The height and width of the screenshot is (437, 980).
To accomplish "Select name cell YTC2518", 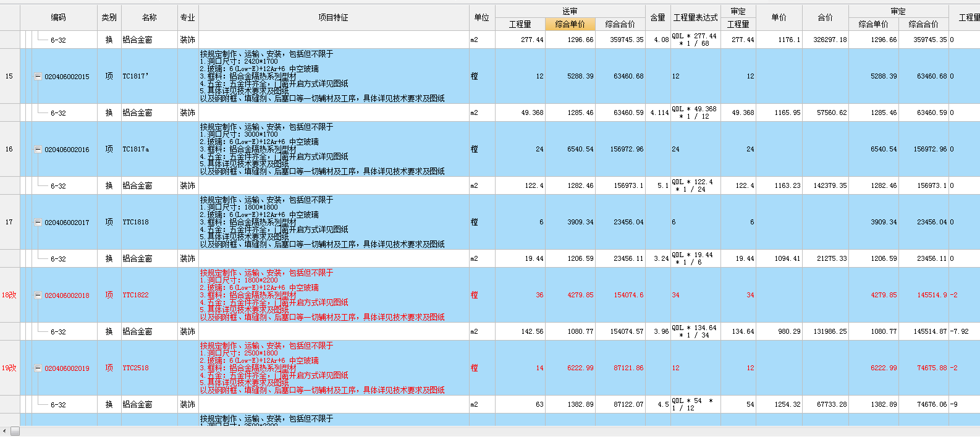I will 150,368.
